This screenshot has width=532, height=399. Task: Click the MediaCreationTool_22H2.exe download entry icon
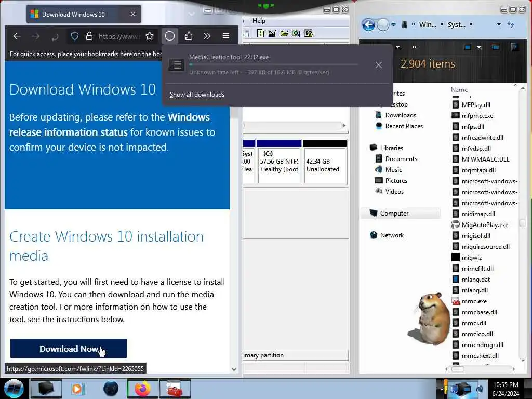176,64
